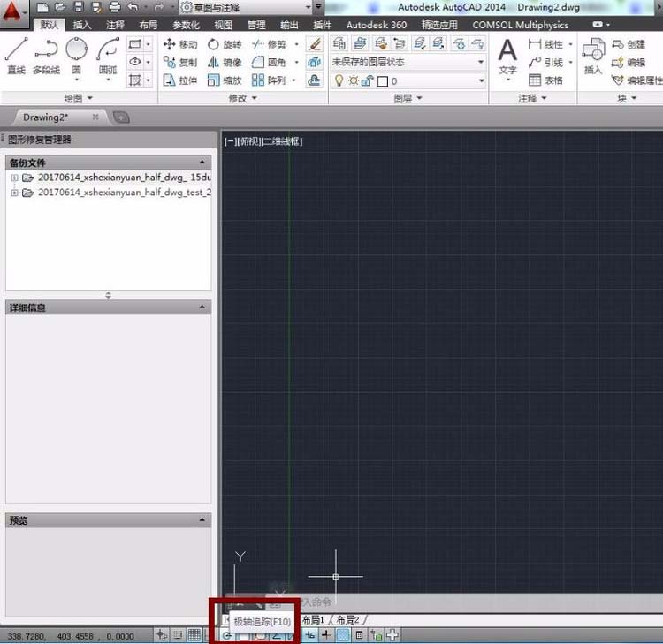Click the Open file icon in quick access toolbar
The image size is (663, 644).
[60, 7]
